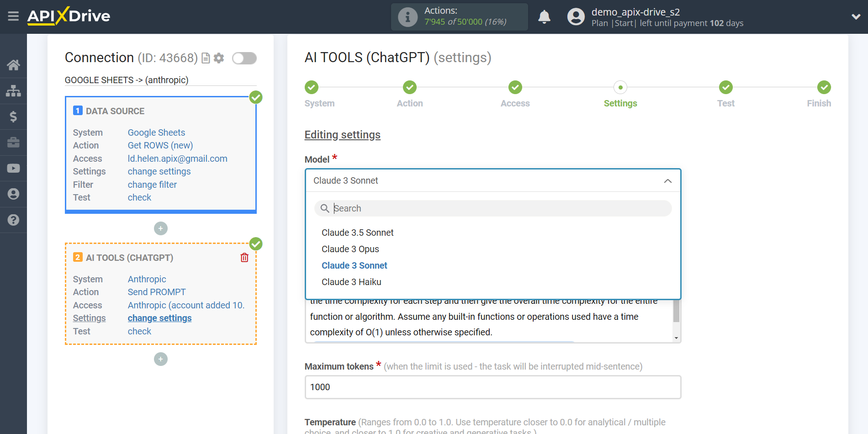Image resolution: width=868 pixels, height=434 pixels.
Task: Go to Action wizard step
Action: click(410, 87)
